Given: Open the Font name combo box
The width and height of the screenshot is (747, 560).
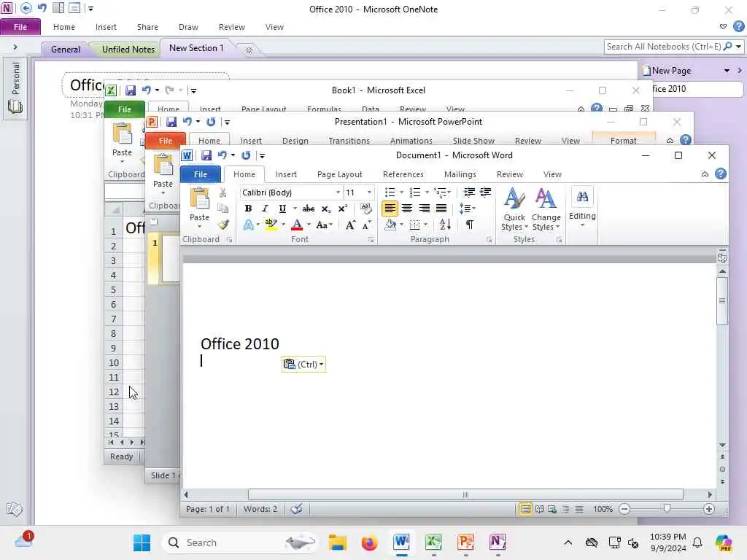Looking at the screenshot, I should pyautogui.click(x=290, y=192).
